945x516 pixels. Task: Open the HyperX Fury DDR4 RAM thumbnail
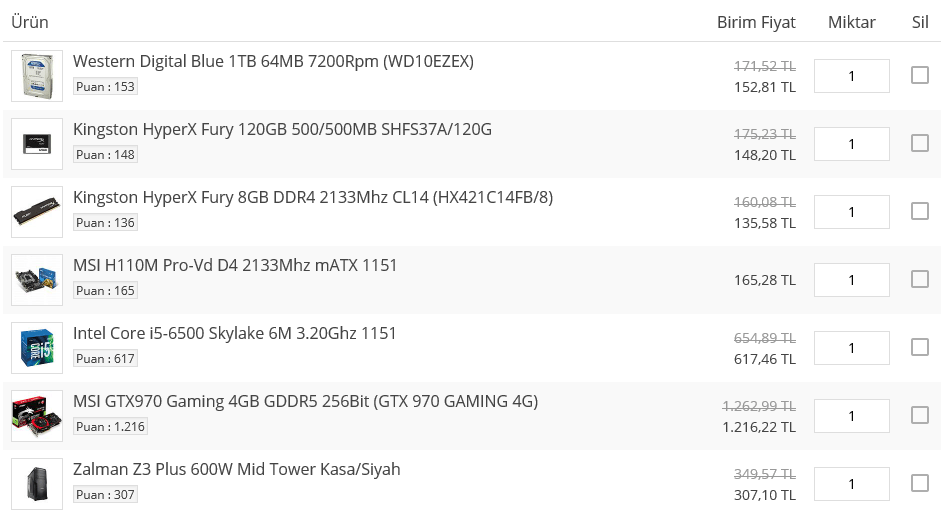coord(37,212)
